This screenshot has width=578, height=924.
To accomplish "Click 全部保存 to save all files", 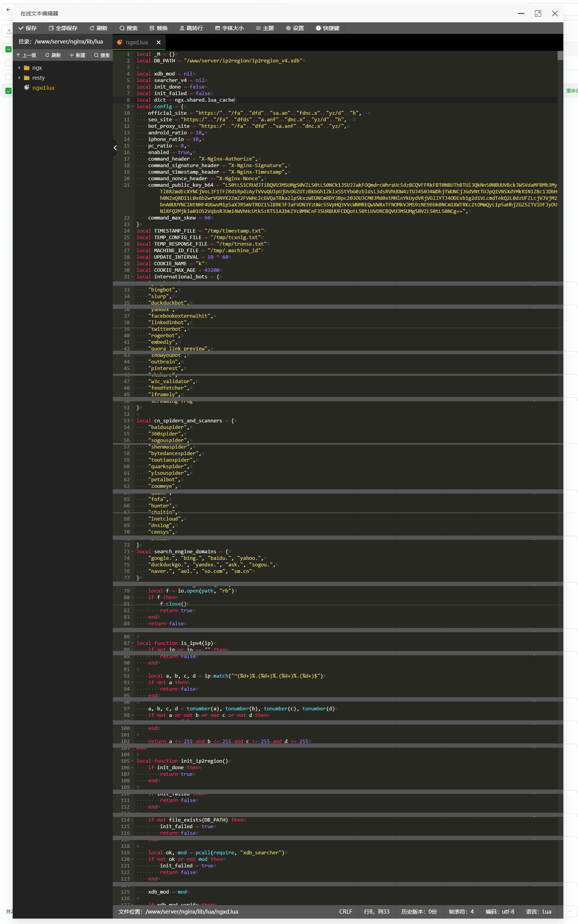I will pos(63,28).
